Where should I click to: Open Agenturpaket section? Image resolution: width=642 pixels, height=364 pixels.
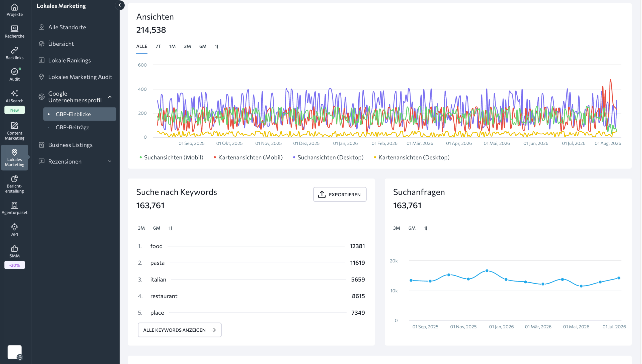pos(15,209)
